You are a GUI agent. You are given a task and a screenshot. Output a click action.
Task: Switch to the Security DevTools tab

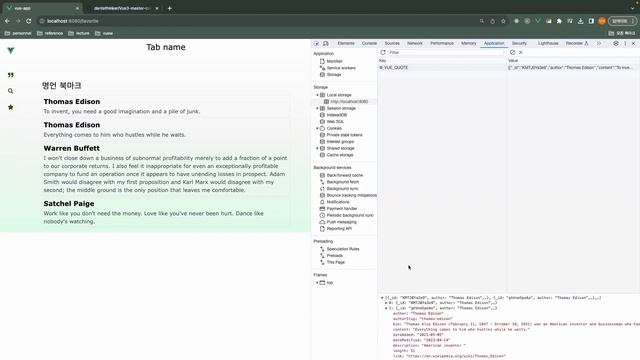(x=519, y=43)
